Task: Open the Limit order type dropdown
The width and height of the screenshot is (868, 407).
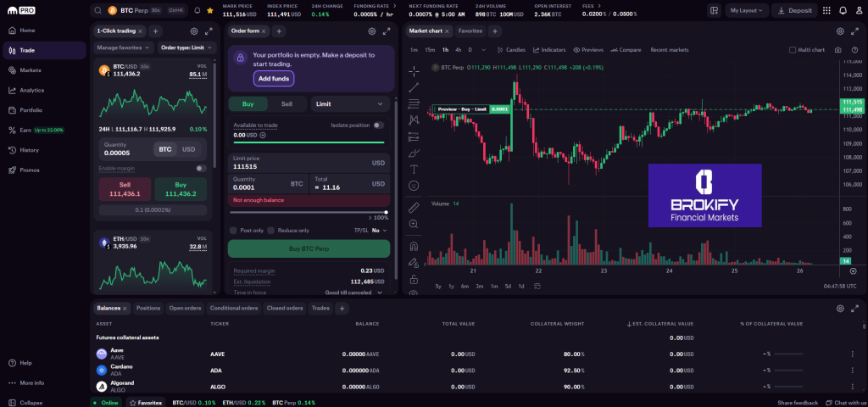Action: point(350,103)
